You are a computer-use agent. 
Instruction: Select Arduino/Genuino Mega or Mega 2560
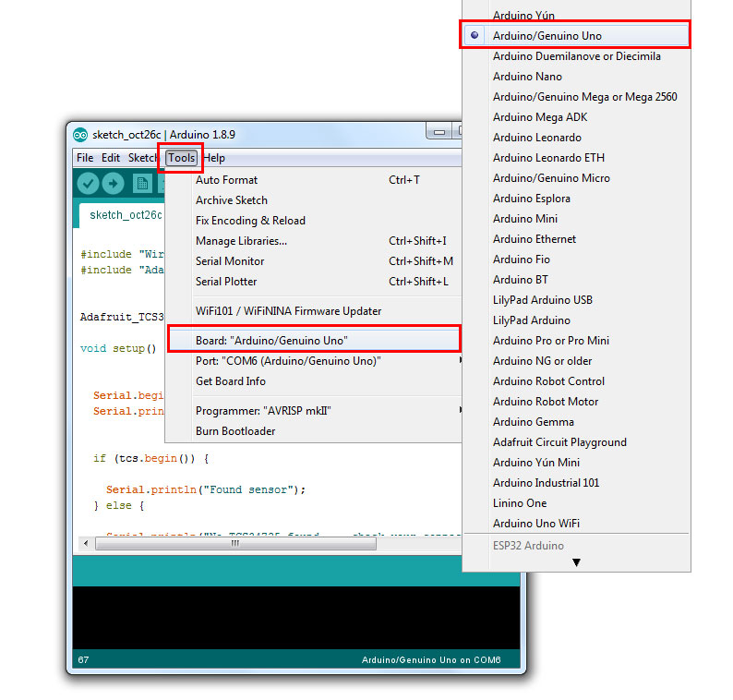576,97
